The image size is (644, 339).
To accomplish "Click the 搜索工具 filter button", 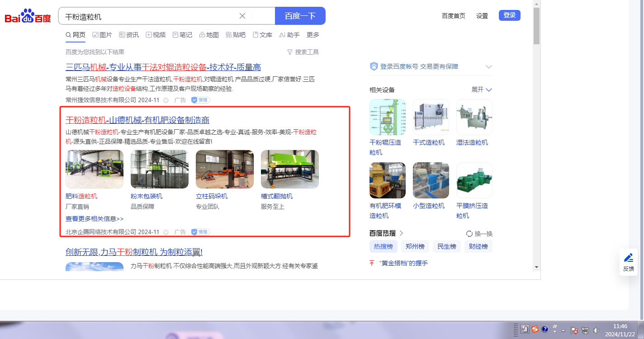I will point(303,52).
